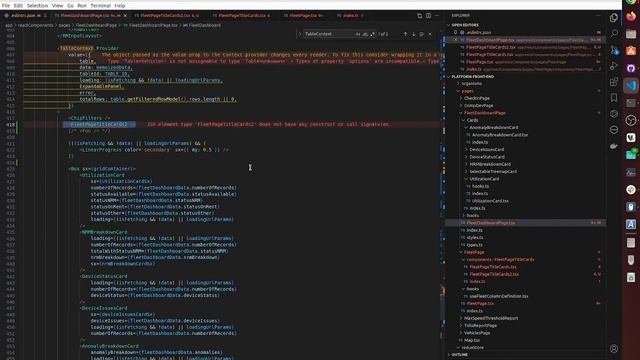Toggle find in selection
Viewport: 640px width, 360px height.
422,34
